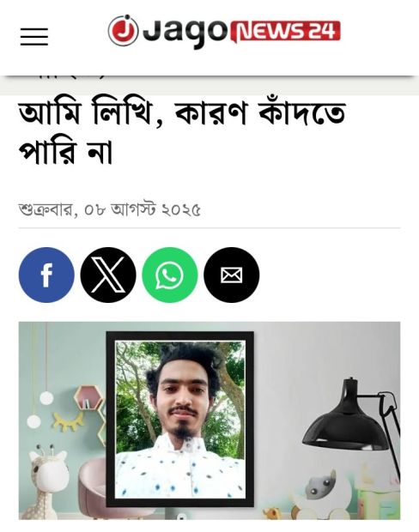Click the partially hidden text under the header
Screen dimensions: 419x532
(x=68, y=76)
